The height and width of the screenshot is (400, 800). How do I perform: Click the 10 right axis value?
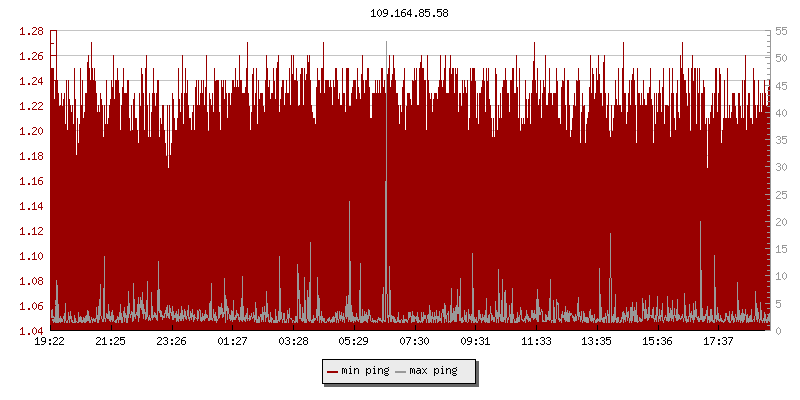pos(781,276)
